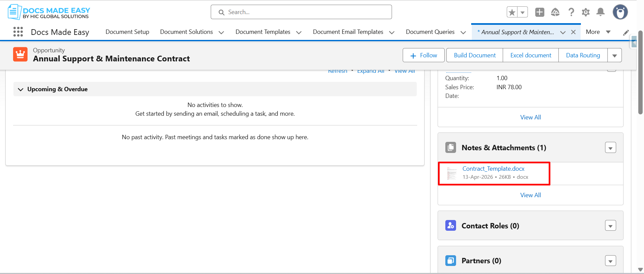644x274 pixels.
Task: Click the Partners section icon
Action: [451, 261]
